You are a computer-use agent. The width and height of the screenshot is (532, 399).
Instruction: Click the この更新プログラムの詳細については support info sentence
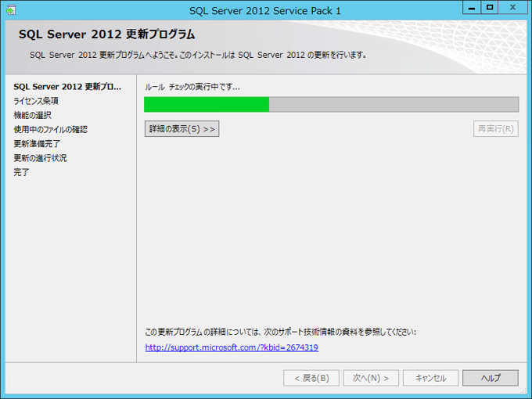[281, 332]
